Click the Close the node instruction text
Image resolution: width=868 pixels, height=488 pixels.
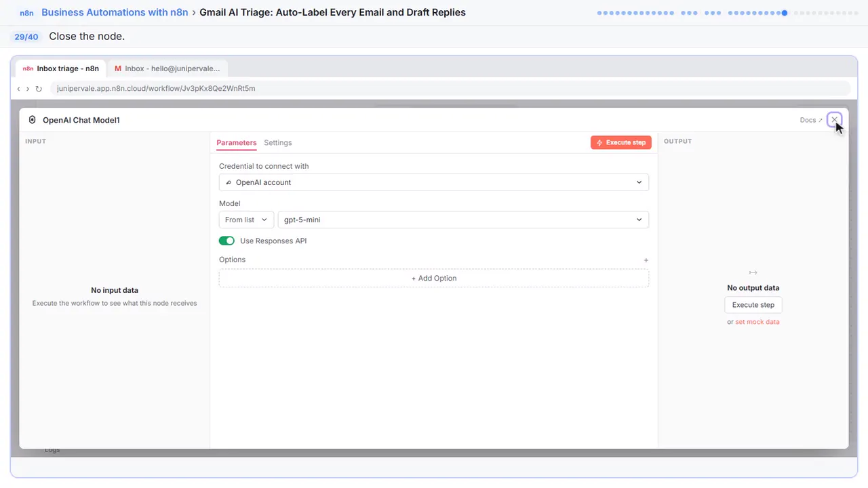[x=87, y=37]
